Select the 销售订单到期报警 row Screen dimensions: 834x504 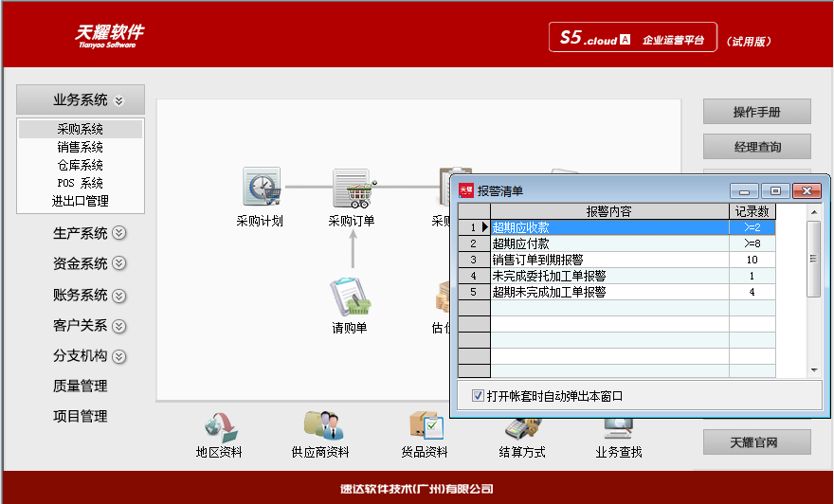pos(616,260)
